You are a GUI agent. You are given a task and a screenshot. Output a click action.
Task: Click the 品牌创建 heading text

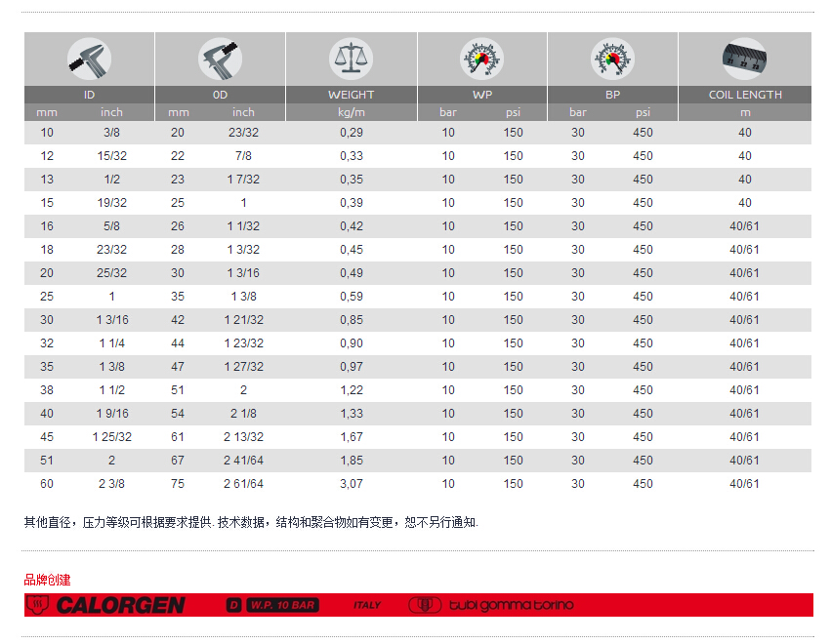[47, 580]
